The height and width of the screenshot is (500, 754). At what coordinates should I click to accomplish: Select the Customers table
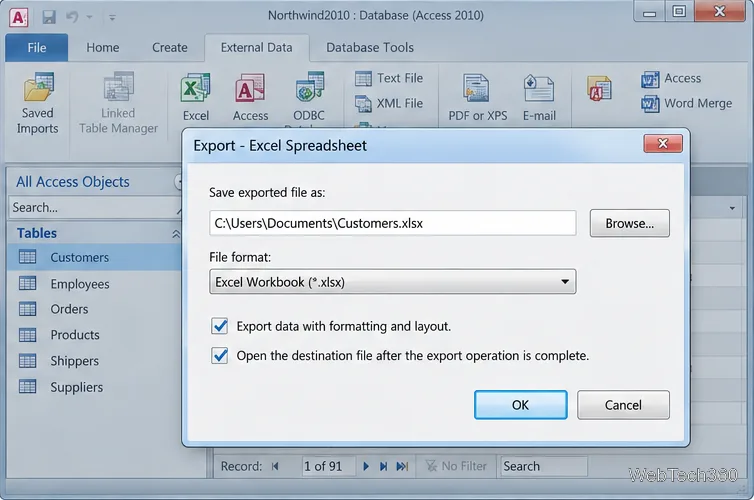94,257
